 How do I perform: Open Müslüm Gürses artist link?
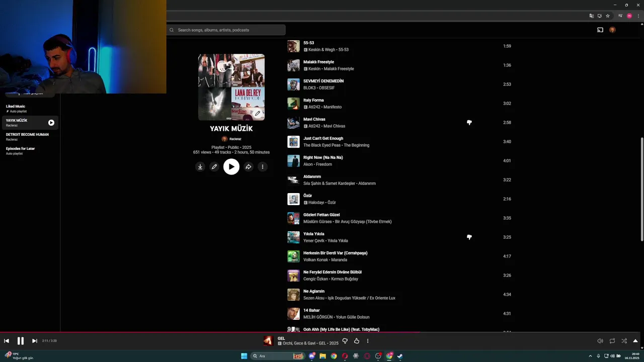317,222
